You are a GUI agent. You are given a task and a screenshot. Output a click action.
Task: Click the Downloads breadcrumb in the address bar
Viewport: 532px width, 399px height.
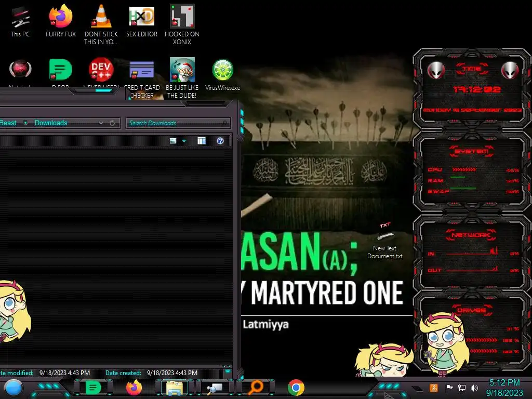tap(51, 123)
